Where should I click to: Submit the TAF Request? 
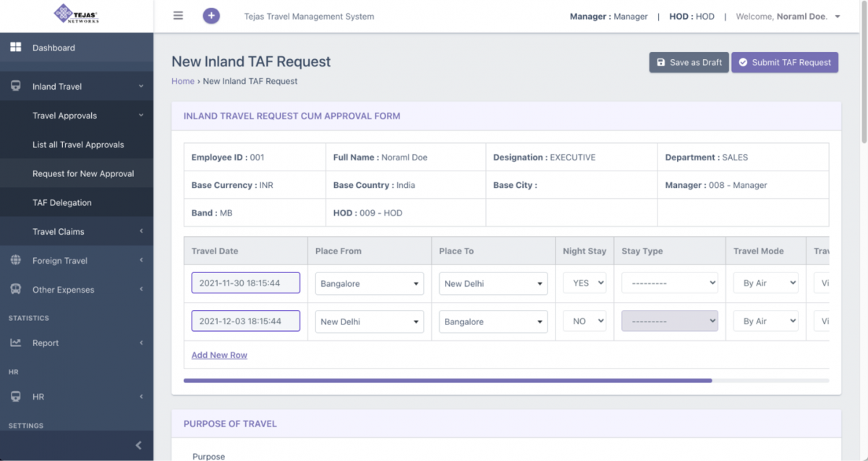pyautogui.click(x=784, y=62)
